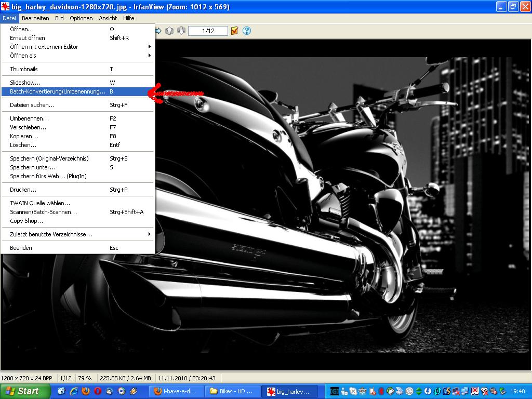
Task: Select Drucken... menu item
Action: coord(78,190)
